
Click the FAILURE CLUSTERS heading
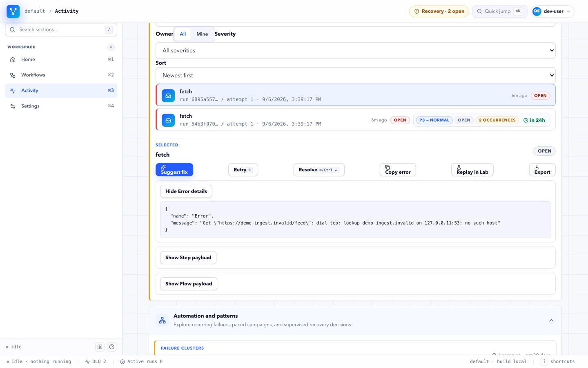point(182,348)
